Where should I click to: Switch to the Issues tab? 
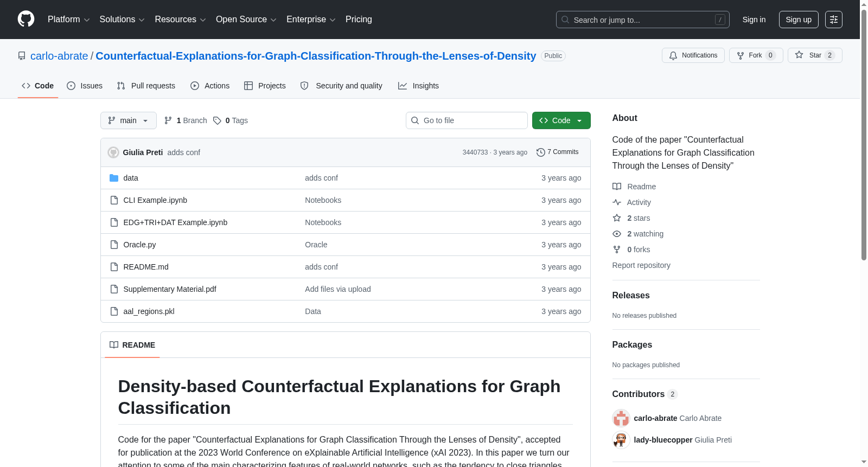coord(85,86)
